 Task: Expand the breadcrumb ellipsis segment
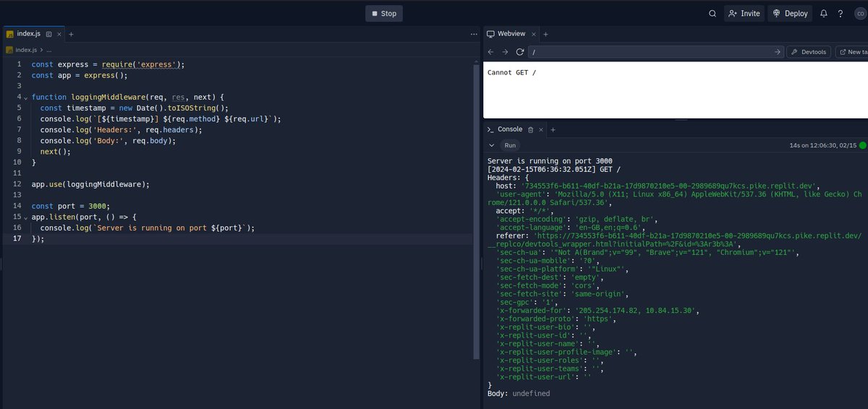tap(48, 50)
